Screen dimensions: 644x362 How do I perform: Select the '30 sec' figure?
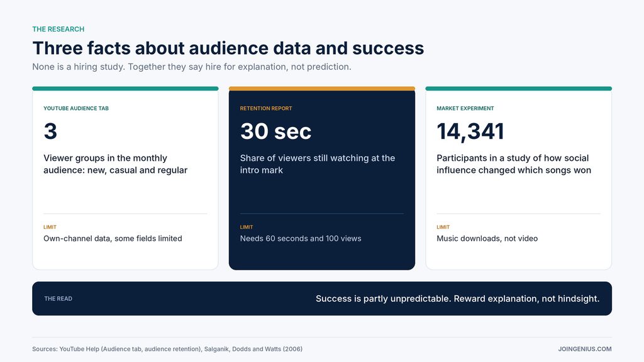click(275, 131)
